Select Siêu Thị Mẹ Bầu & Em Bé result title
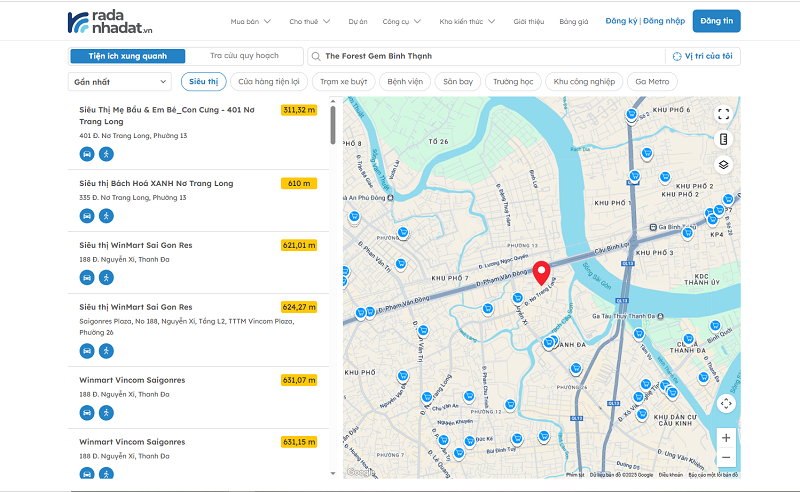The height and width of the screenshot is (492, 800). (x=167, y=115)
